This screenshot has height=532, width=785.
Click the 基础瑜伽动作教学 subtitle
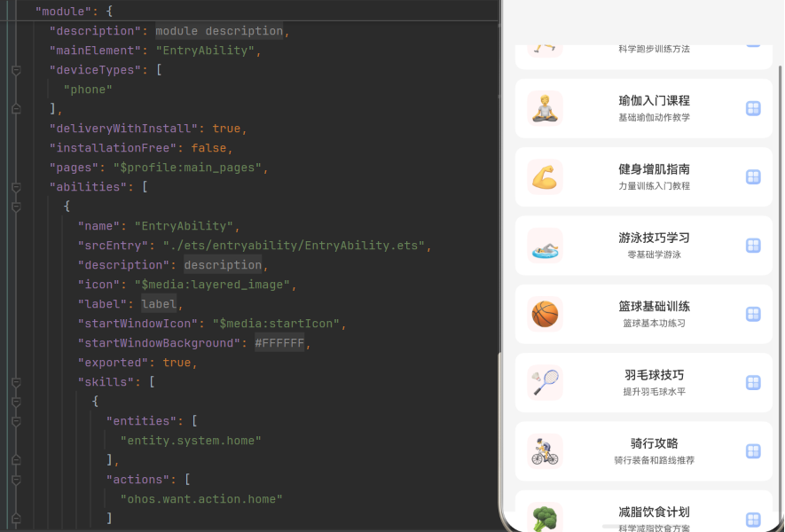point(654,118)
